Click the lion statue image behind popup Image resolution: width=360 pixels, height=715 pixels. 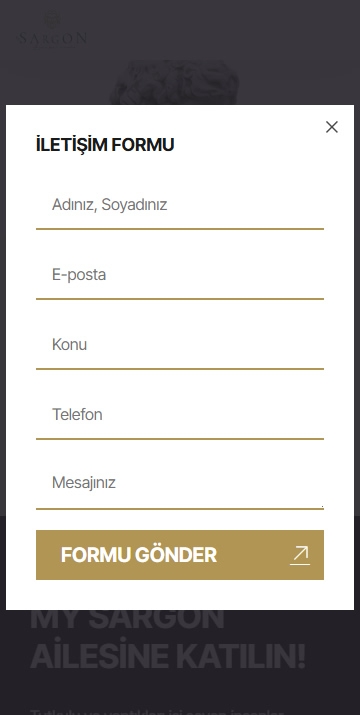tap(174, 83)
